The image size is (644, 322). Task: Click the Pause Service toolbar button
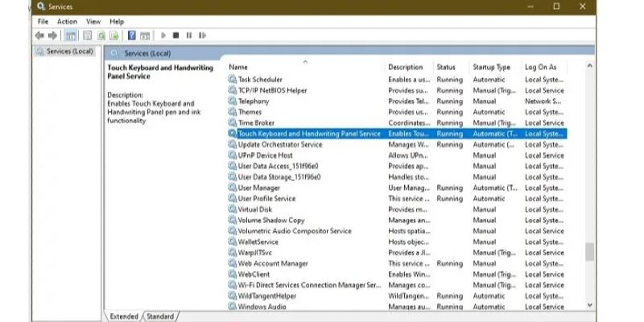(189, 35)
